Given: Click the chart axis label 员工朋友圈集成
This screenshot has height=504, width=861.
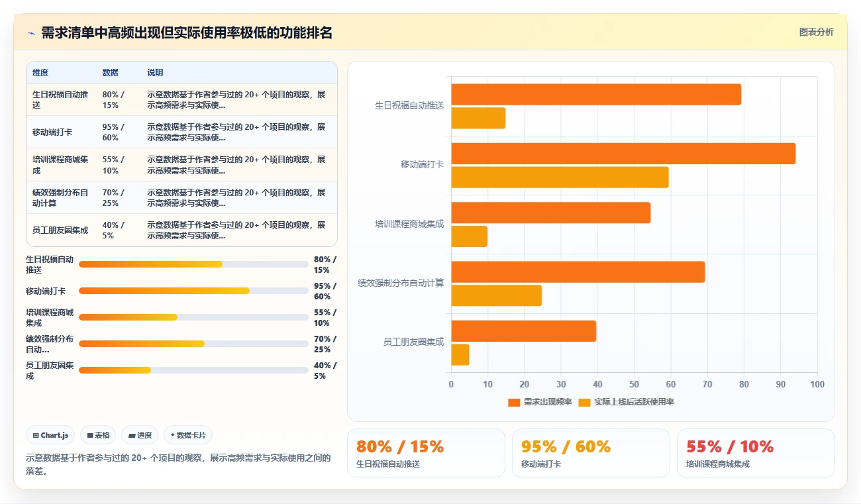Looking at the screenshot, I should coord(414,342).
